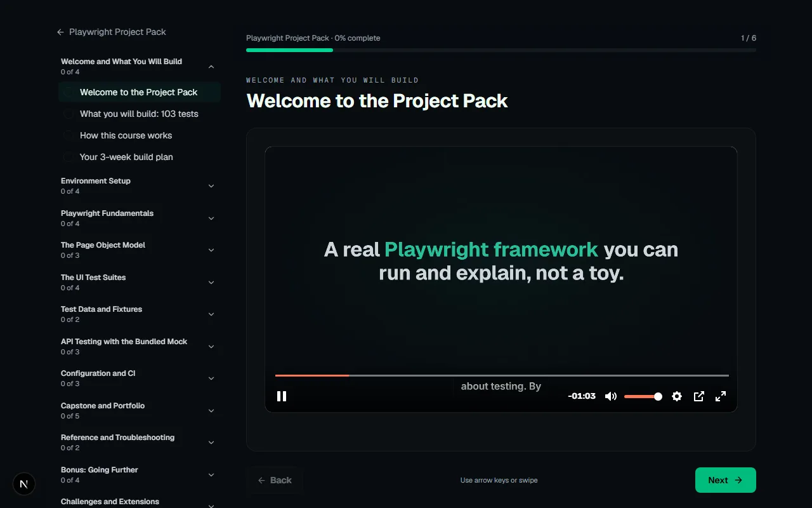The image size is (812, 508).
Task: Click the back arrow beside Playwright Project Pack
Action: point(60,32)
